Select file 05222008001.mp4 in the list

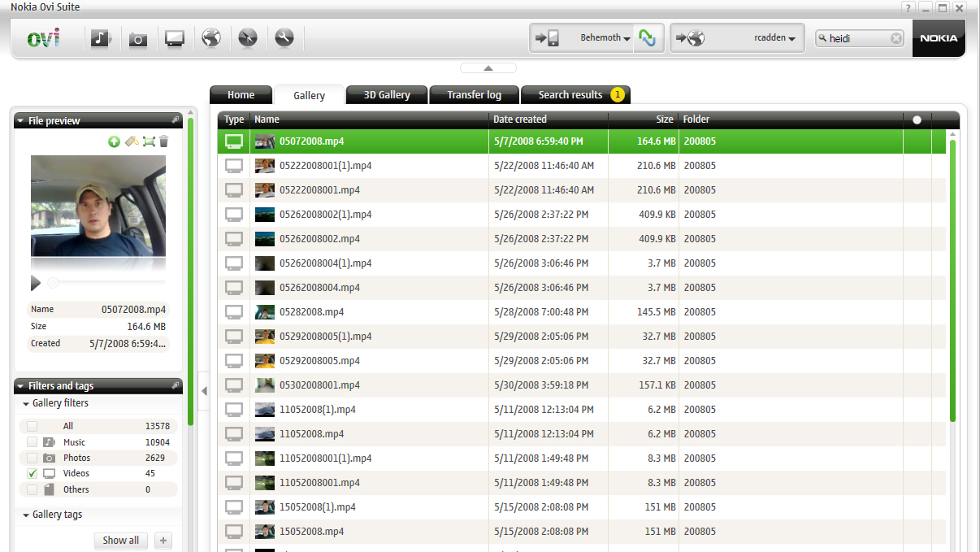pos(582,190)
